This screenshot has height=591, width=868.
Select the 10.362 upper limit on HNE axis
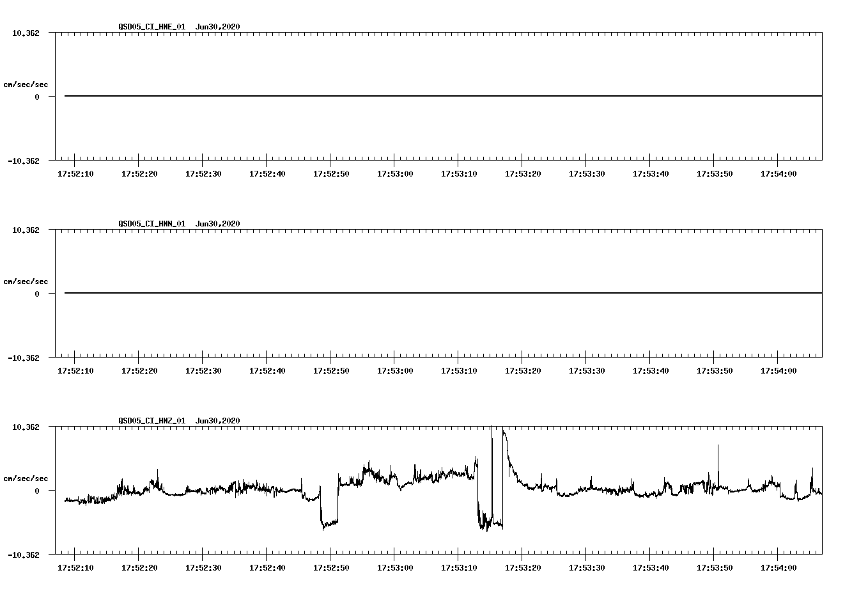(x=26, y=33)
